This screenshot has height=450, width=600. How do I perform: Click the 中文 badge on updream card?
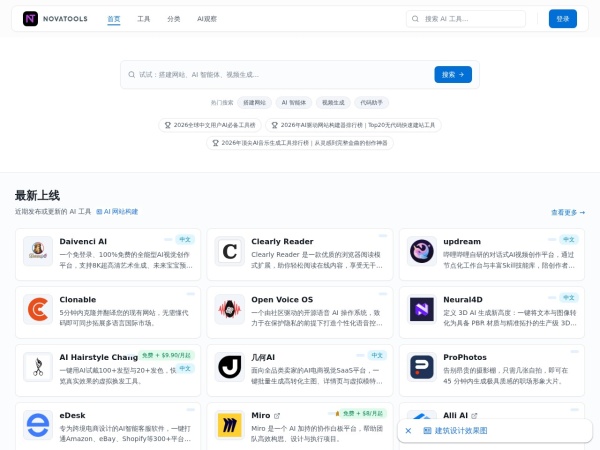tap(569, 240)
